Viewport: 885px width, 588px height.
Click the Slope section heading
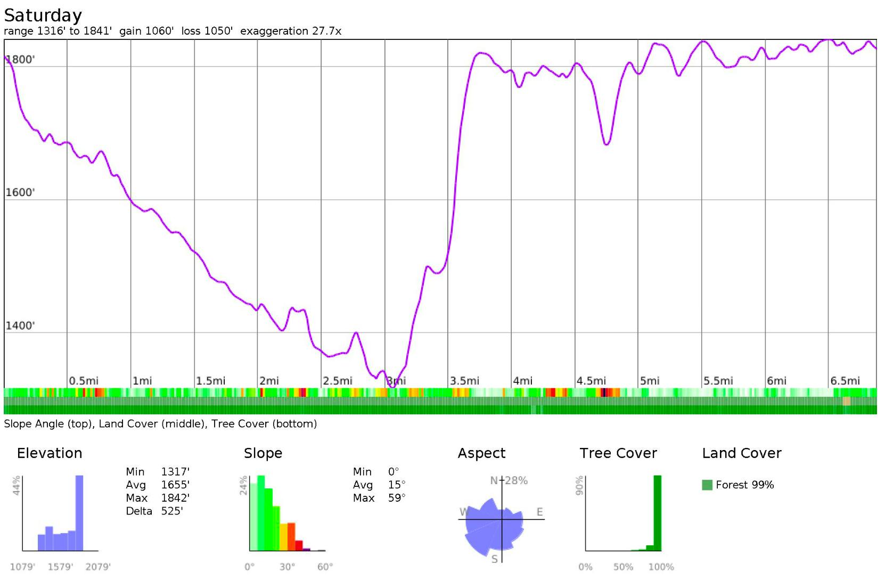(x=263, y=453)
